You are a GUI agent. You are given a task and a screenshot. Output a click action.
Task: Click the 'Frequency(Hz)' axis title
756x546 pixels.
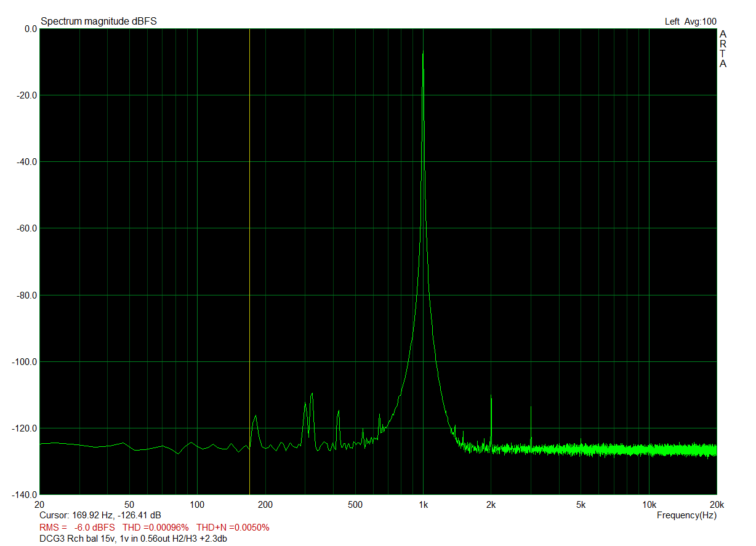tap(686, 515)
